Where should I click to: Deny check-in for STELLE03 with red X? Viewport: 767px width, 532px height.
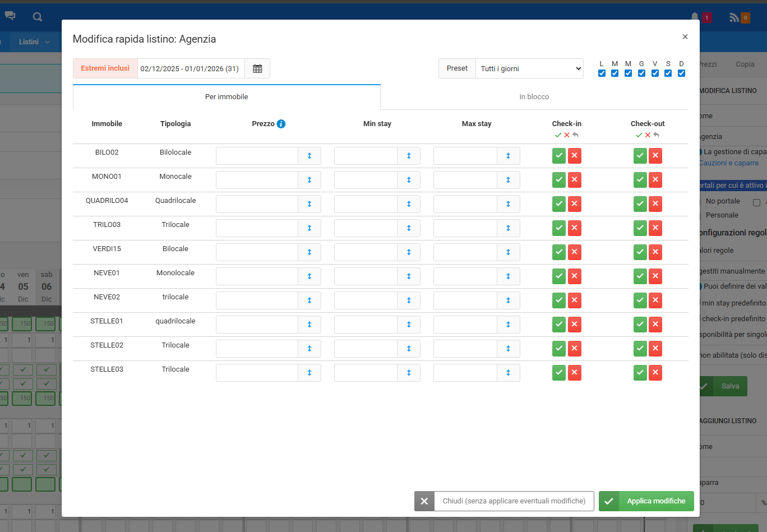pos(574,373)
